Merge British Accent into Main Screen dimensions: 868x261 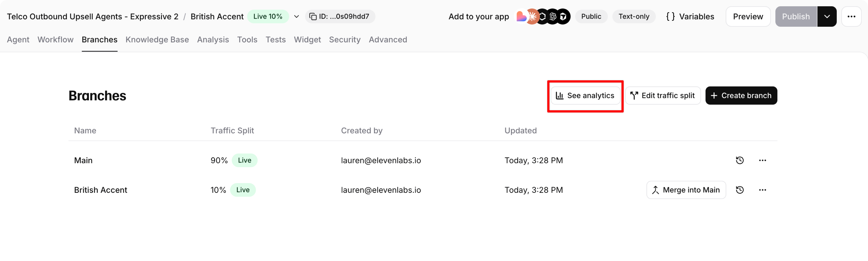[686, 190]
